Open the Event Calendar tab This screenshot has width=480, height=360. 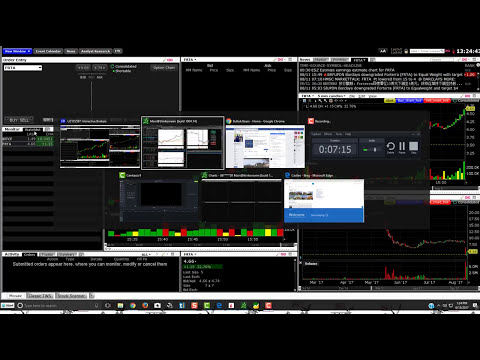tap(48, 51)
